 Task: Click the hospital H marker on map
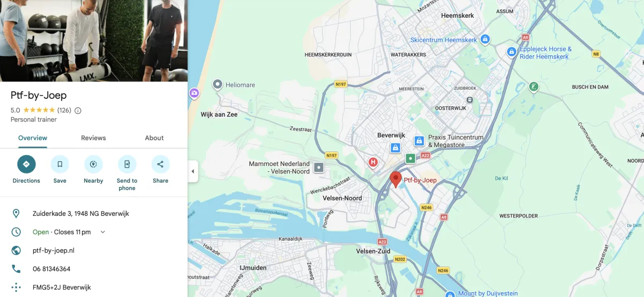(x=373, y=162)
